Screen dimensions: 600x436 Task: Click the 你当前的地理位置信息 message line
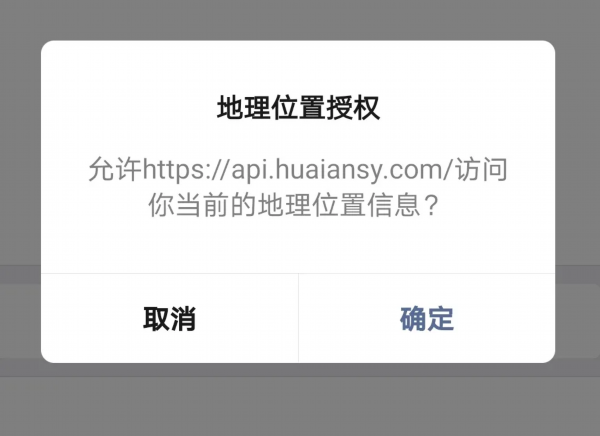(x=284, y=205)
